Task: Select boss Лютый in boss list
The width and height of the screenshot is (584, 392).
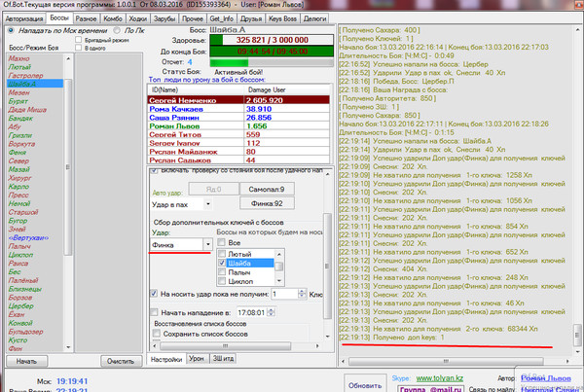Action: pos(19,67)
